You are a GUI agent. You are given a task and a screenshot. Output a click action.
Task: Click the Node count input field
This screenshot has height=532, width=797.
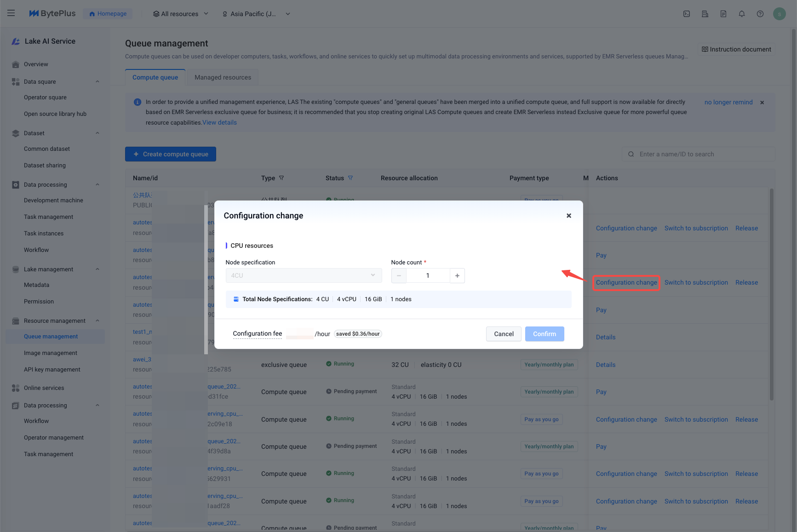pyautogui.click(x=428, y=275)
